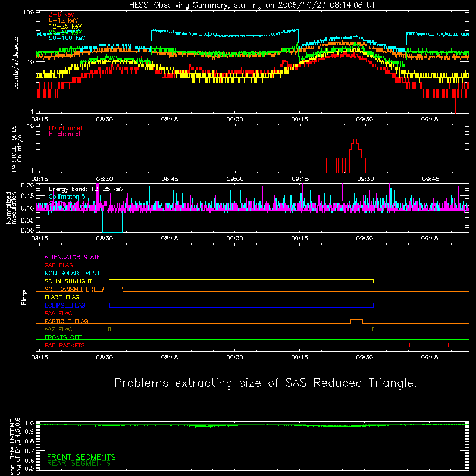The height and width of the screenshot is (476, 476).
Task: Select the Normalized modulation axis title
Action: click(11, 208)
